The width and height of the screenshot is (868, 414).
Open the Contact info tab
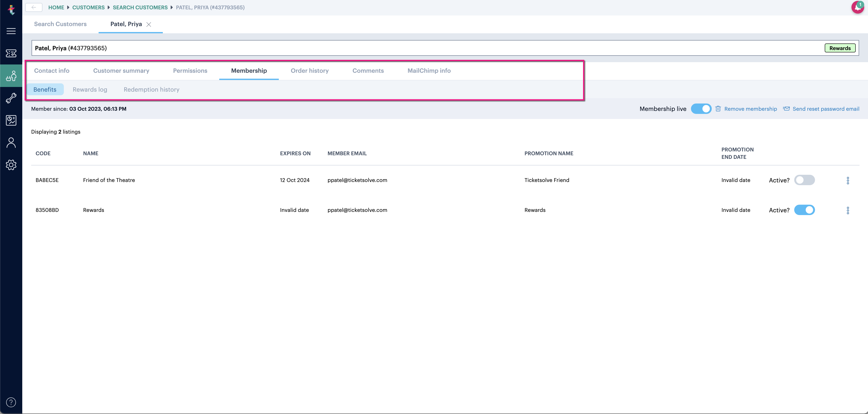pyautogui.click(x=52, y=70)
